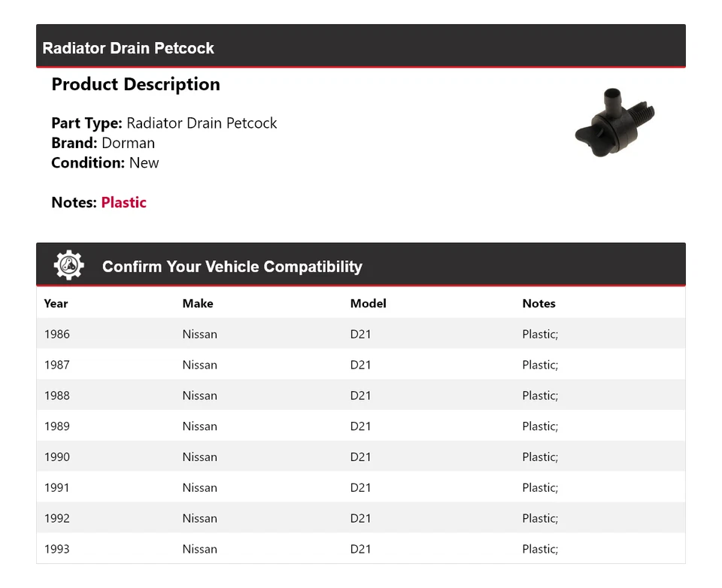Select the 1988 D21 model cell
This screenshot has width=722, height=588.
click(360, 396)
